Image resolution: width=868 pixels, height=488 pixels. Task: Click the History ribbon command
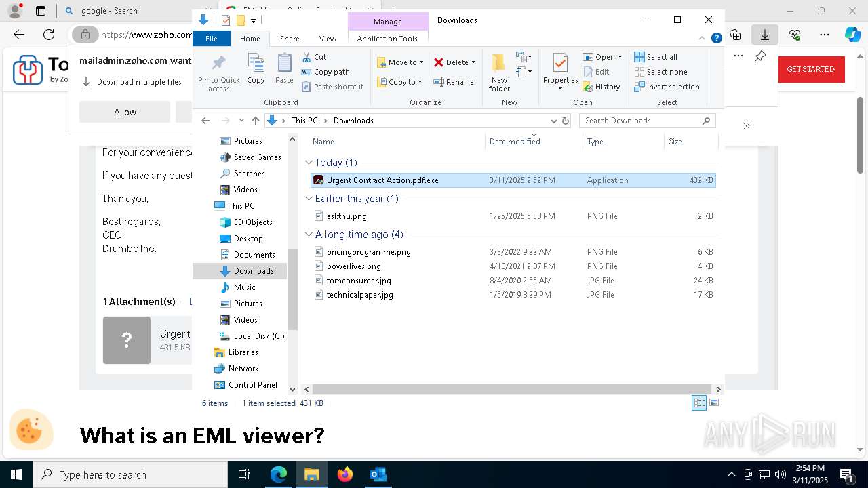tap(601, 87)
